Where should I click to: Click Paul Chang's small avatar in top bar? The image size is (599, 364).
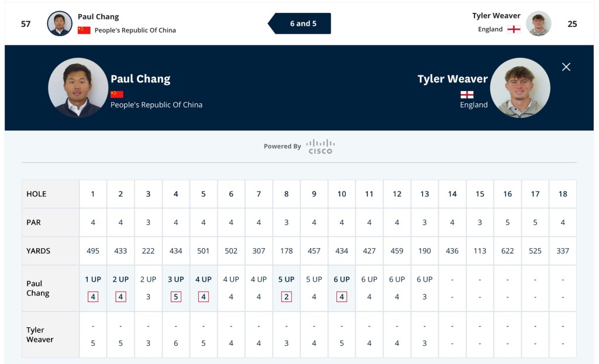click(x=60, y=23)
